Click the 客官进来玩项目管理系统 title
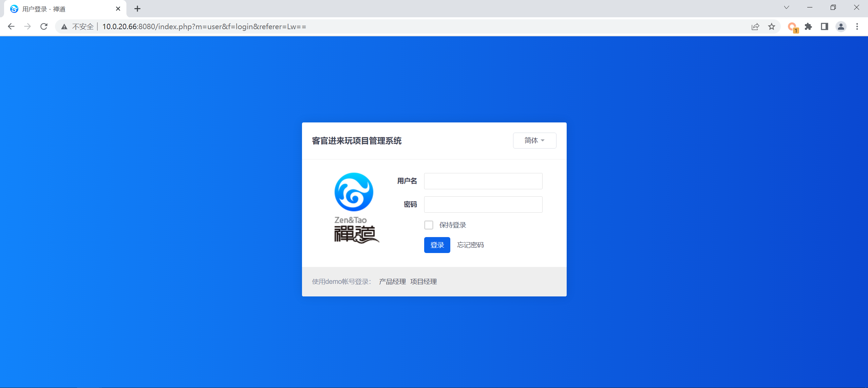This screenshot has width=868, height=388. tap(357, 141)
